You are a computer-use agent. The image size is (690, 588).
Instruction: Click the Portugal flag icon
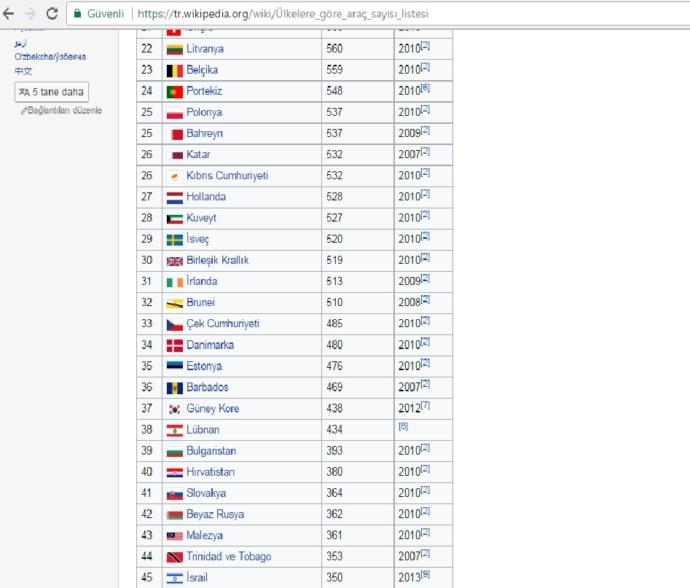tap(175, 92)
